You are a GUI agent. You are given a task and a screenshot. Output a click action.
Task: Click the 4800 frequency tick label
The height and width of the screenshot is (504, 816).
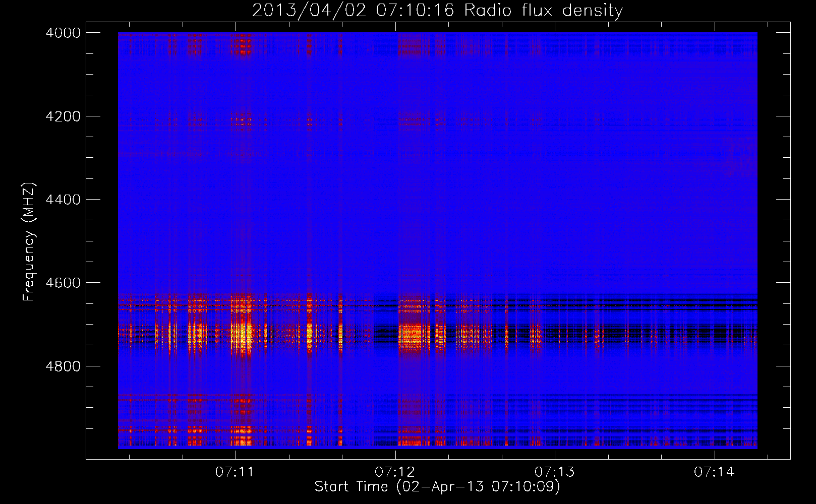(x=63, y=366)
